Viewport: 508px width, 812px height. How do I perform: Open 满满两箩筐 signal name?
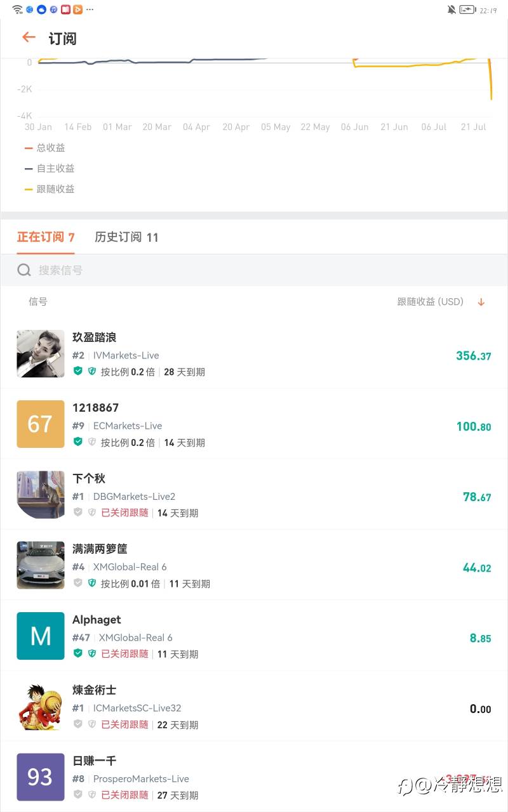tap(100, 549)
